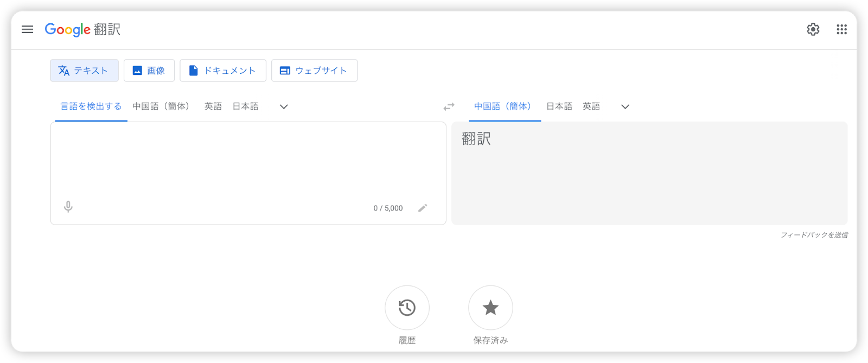Click the 0 / 5,000 character counter

click(x=388, y=208)
